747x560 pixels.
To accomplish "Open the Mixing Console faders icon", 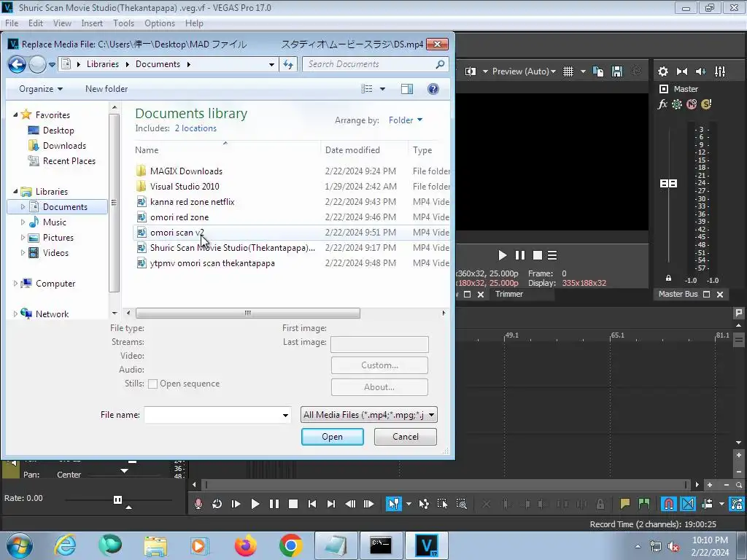I will click(720, 71).
